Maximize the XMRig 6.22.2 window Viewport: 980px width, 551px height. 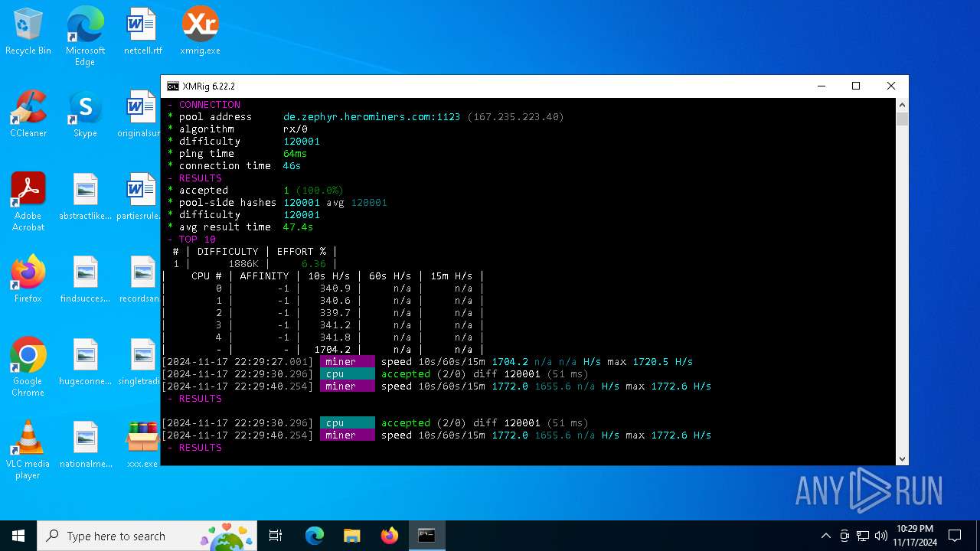click(856, 86)
